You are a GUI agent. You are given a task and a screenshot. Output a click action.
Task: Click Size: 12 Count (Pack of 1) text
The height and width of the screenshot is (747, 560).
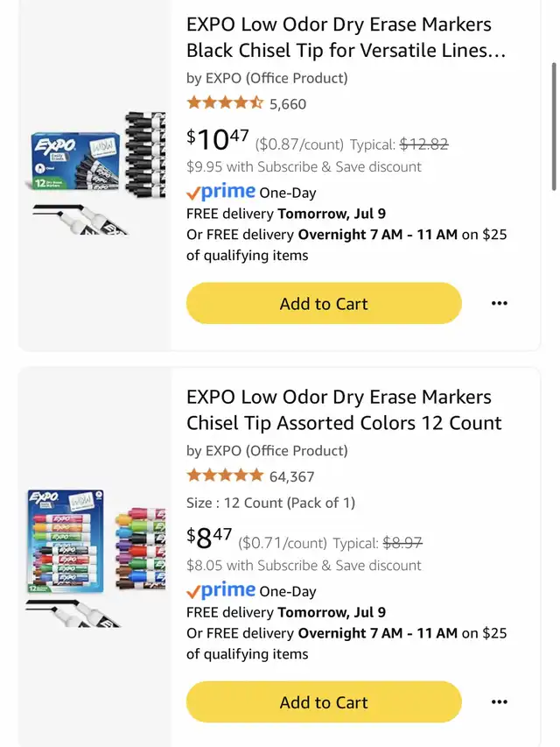[x=271, y=503]
